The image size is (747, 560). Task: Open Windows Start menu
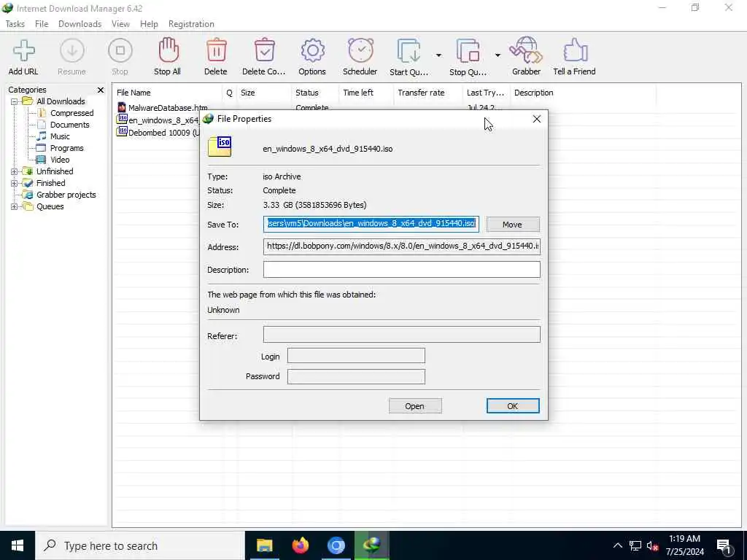click(18, 545)
